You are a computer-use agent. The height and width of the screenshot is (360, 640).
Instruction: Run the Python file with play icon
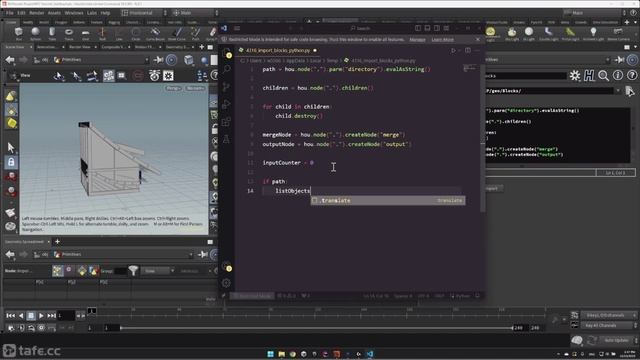point(453,51)
